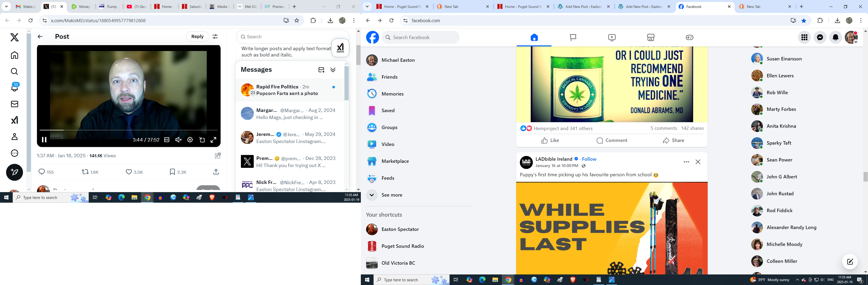The height and width of the screenshot is (285, 868).
Task: Compose a new X message icon
Action: 321,70
